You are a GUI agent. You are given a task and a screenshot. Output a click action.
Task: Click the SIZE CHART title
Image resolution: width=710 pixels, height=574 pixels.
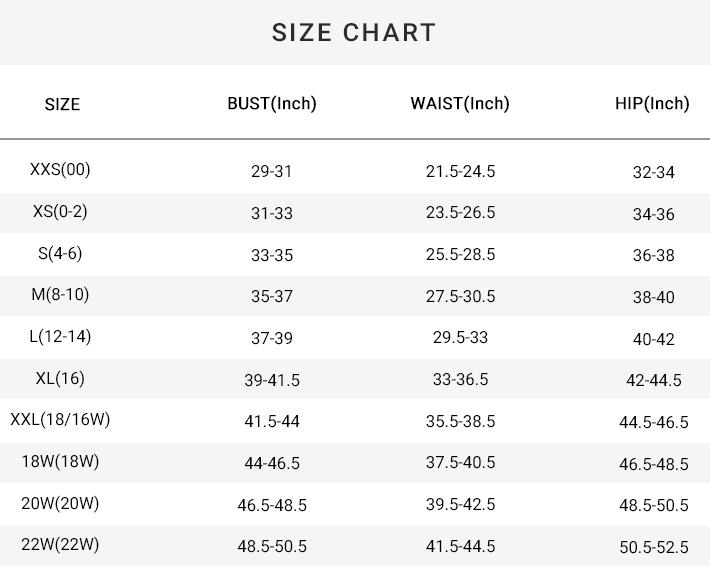click(354, 32)
